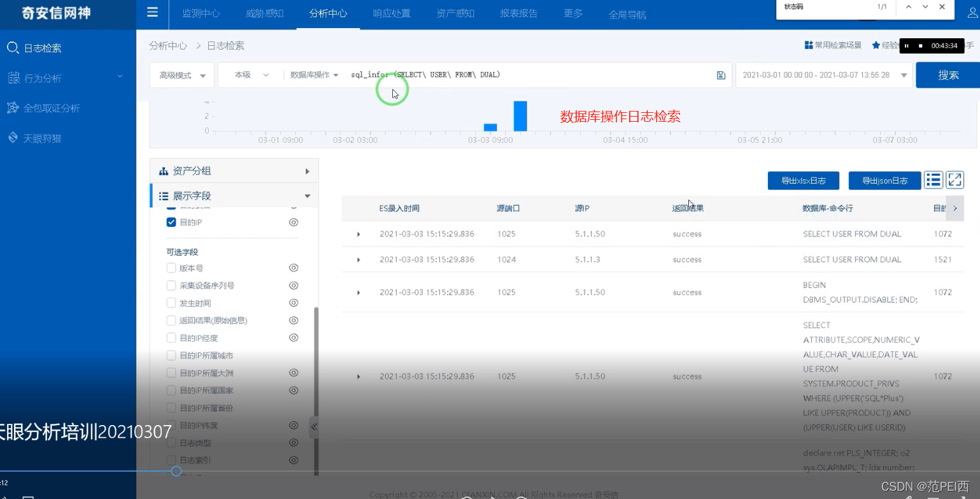Collapse the 展示字段 panel
This screenshot has height=499, width=980.
click(x=234, y=196)
